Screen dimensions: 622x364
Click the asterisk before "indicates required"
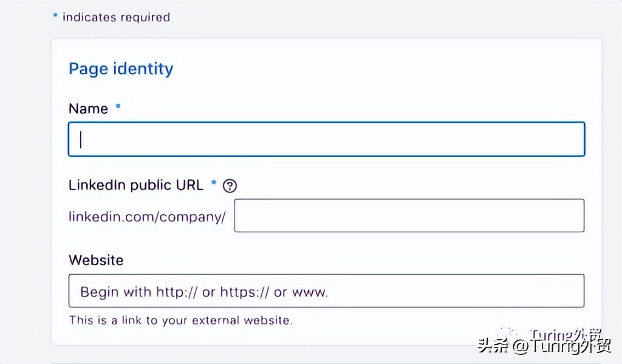(55, 13)
